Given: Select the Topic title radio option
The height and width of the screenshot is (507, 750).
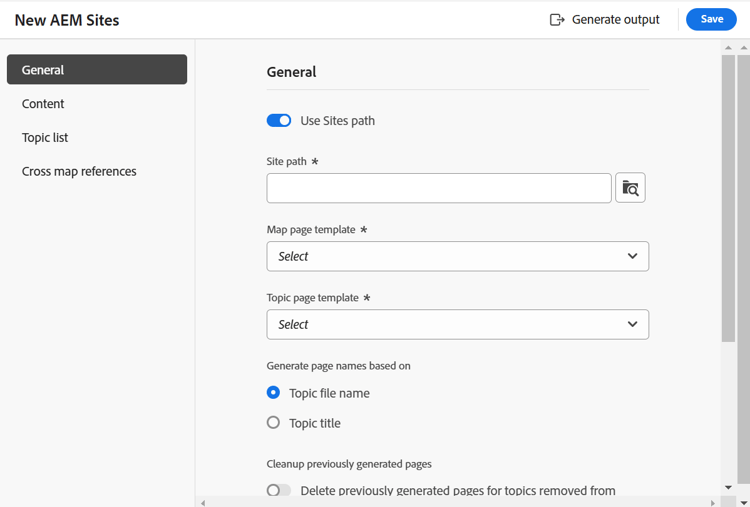Looking at the screenshot, I should pyautogui.click(x=273, y=423).
